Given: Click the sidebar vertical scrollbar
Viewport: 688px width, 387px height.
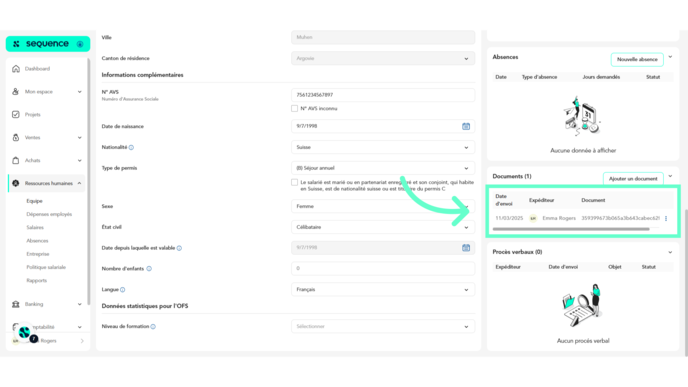Looking at the screenshot, I should [89, 182].
